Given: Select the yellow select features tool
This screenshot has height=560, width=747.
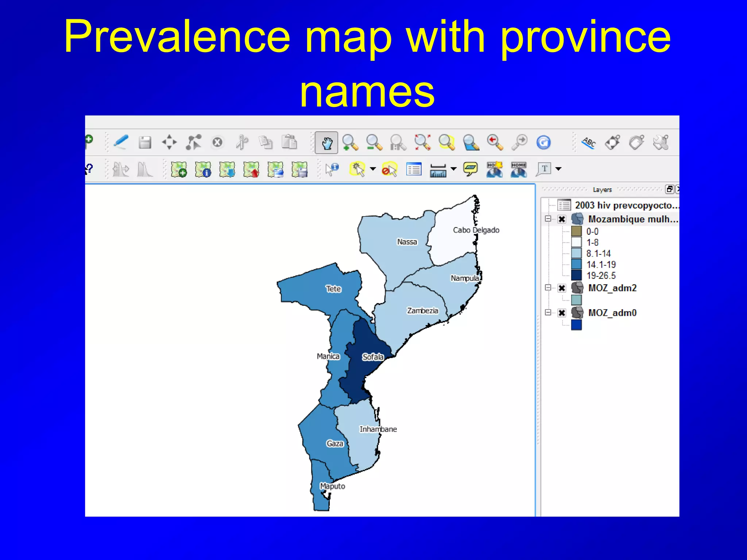Looking at the screenshot, I should click(357, 169).
